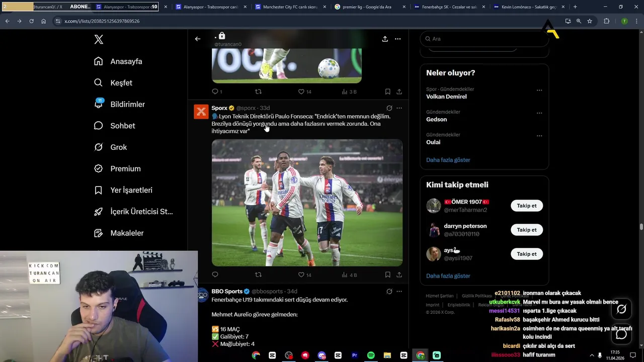
Task: Open Premiere Pro from the taskbar
Action: [x=354, y=355]
